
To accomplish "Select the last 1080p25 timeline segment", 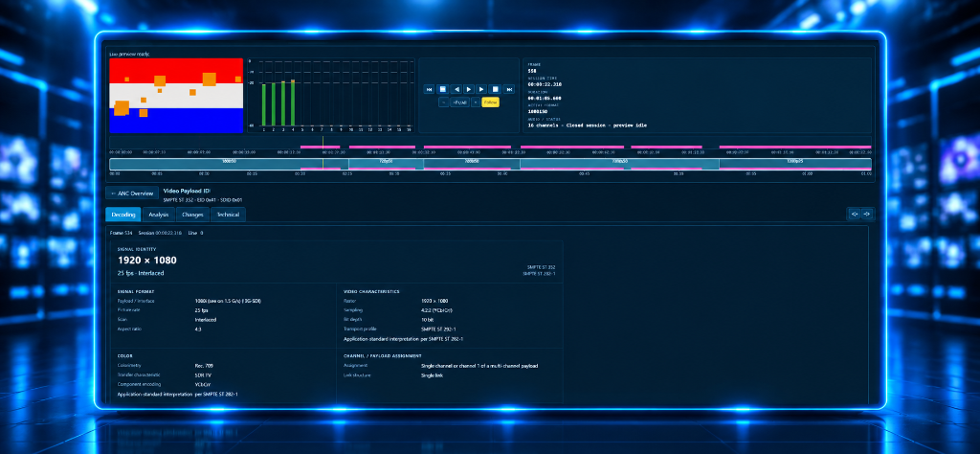I will point(795,164).
